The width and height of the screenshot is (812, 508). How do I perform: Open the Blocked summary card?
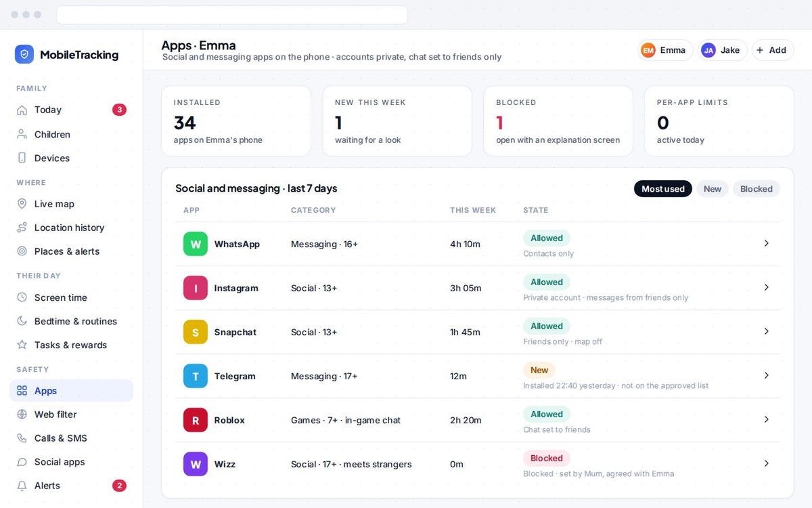click(558, 121)
